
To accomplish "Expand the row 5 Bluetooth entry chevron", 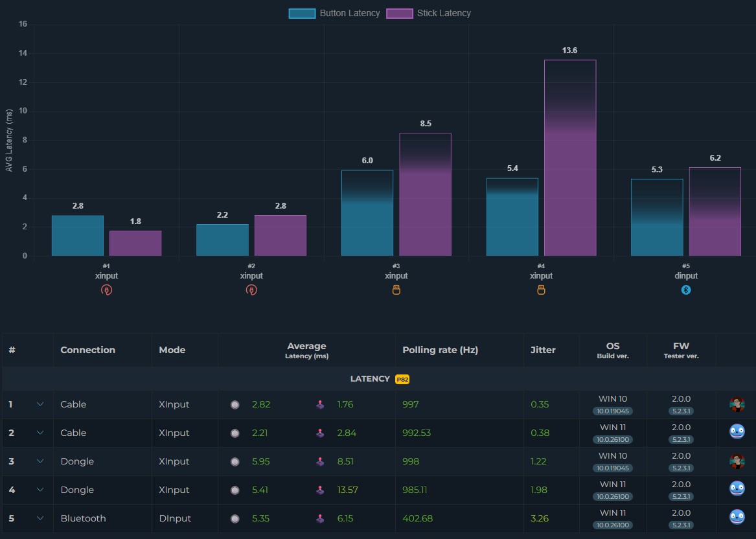I will 40,519.
